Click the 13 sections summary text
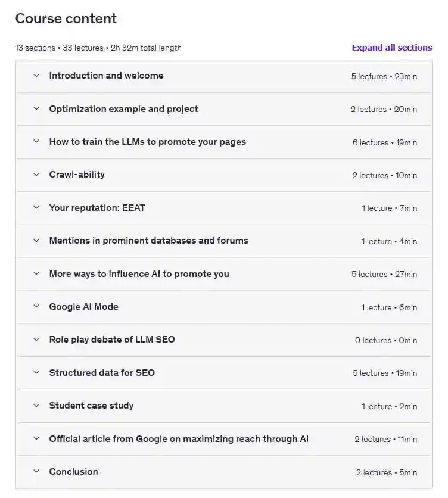 (x=98, y=48)
